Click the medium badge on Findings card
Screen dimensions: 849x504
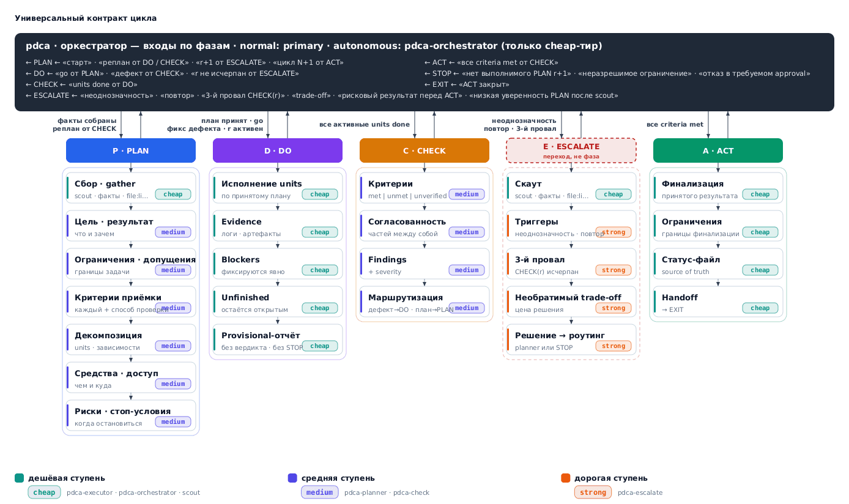point(467,270)
